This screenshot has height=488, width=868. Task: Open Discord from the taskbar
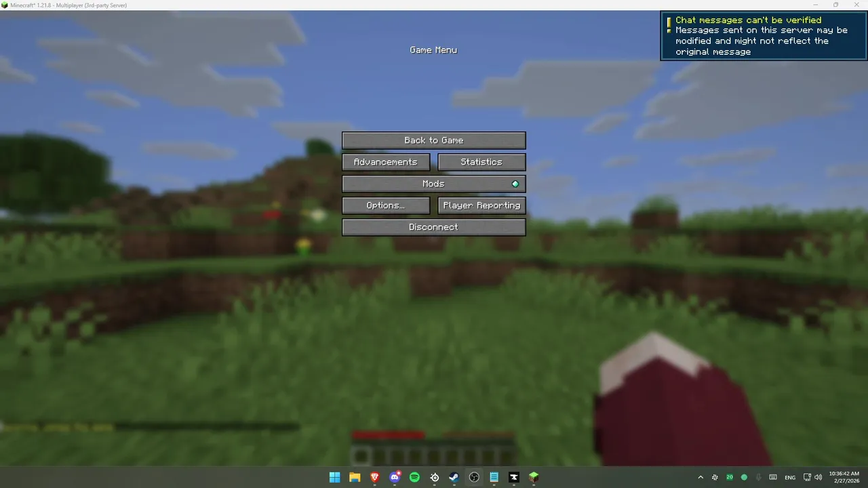tap(395, 477)
